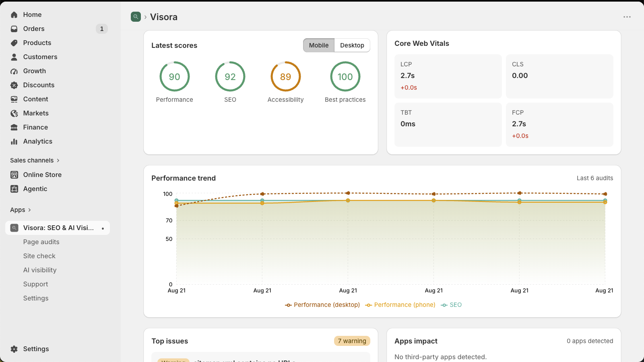Open Support in Visora submenu
Image resolution: width=644 pixels, height=362 pixels.
[35, 284]
